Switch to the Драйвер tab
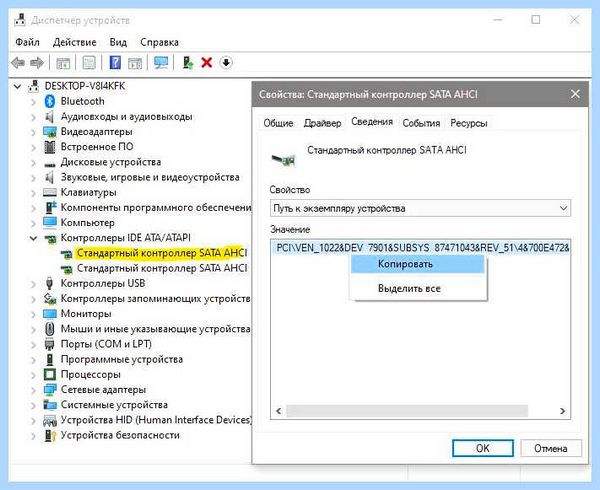 click(x=322, y=123)
